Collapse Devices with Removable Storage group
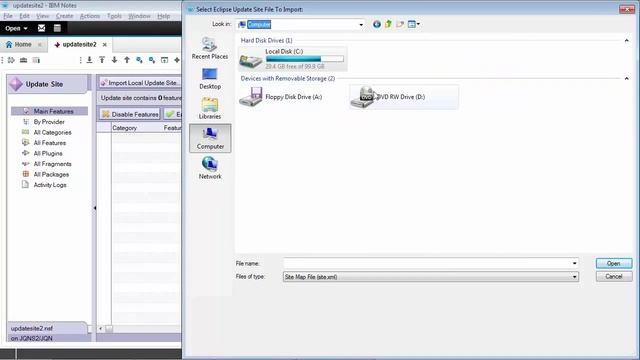 coord(627,78)
